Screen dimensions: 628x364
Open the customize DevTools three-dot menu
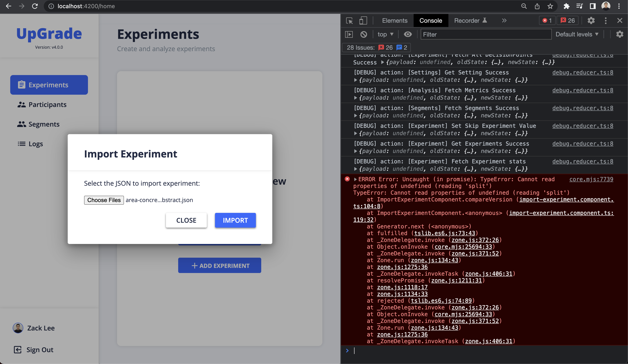click(x=605, y=21)
